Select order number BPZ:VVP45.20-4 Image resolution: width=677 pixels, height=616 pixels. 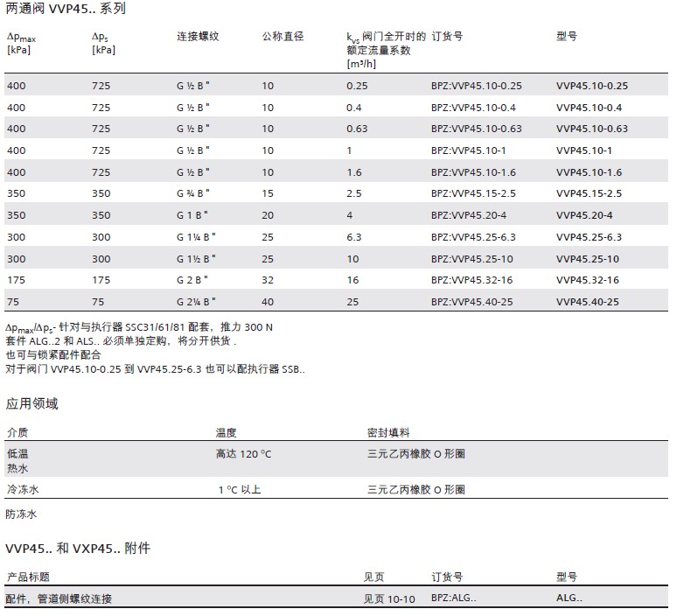coord(469,215)
